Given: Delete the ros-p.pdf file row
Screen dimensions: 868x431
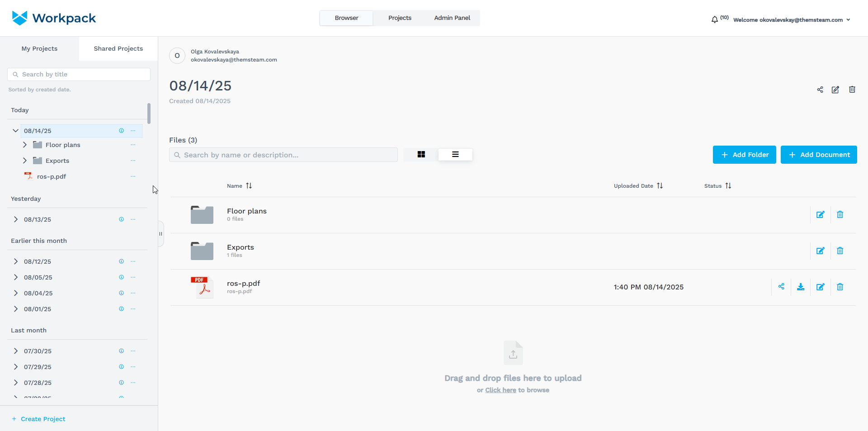Looking at the screenshot, I should pos(840,287).
